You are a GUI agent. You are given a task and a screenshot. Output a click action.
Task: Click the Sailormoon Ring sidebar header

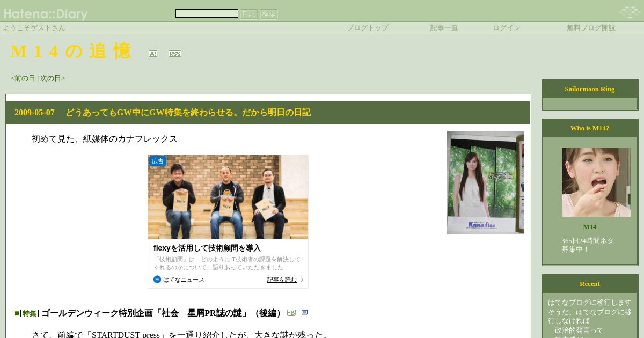[x=590, y=89]
